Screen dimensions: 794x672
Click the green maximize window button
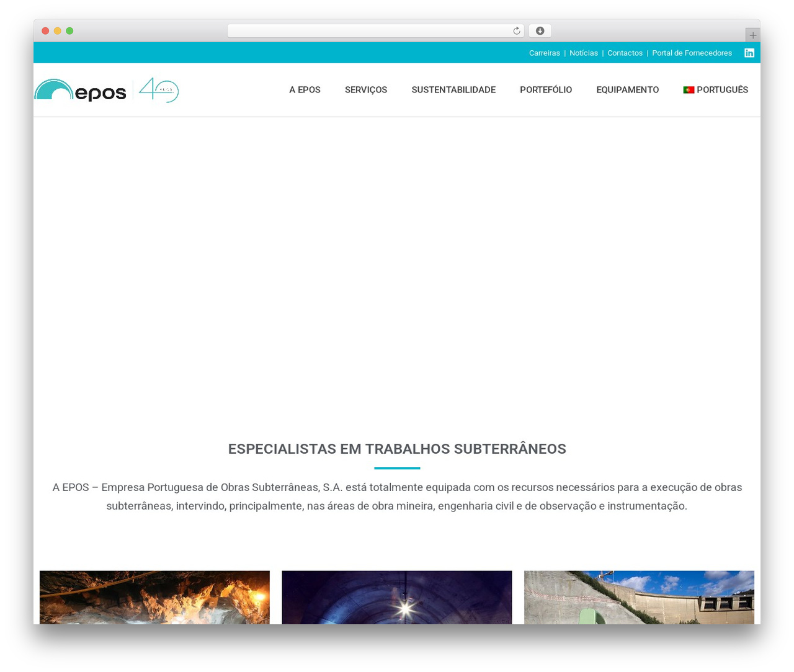pos(69,31)
